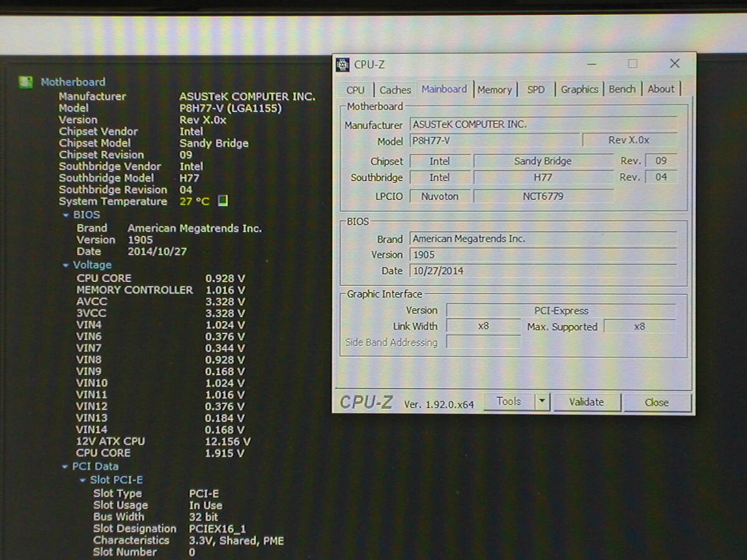Image resolution: width=747 pixels, height=560 pixels.
Task: Click the Validate button
Action: [x=586, y=403]
